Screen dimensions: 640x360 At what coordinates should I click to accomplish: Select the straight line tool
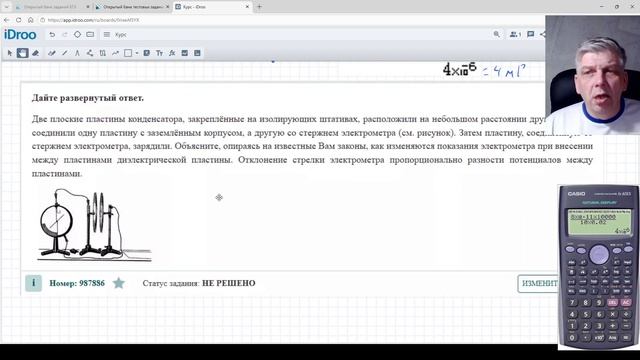tap(64, 53)
